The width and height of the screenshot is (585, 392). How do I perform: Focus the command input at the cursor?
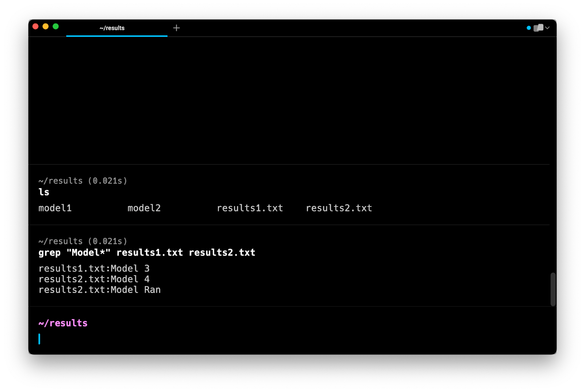click(39, 339)
